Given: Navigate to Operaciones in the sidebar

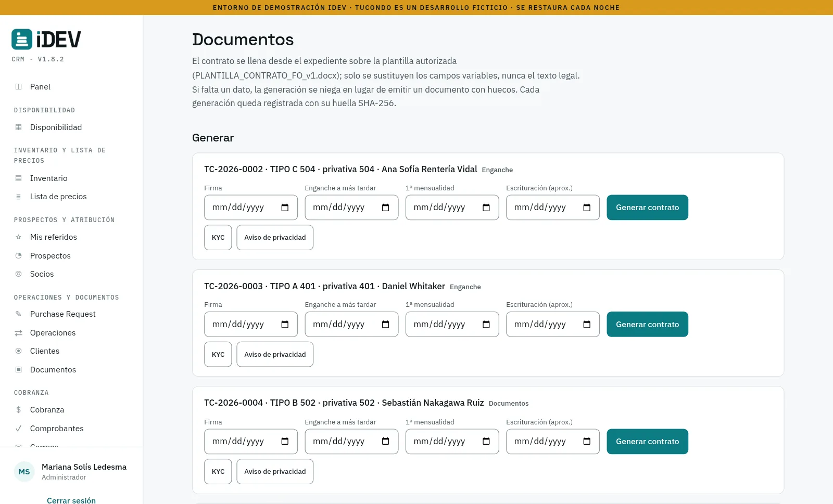Looking at the screenshot, I should coord(53,333).
